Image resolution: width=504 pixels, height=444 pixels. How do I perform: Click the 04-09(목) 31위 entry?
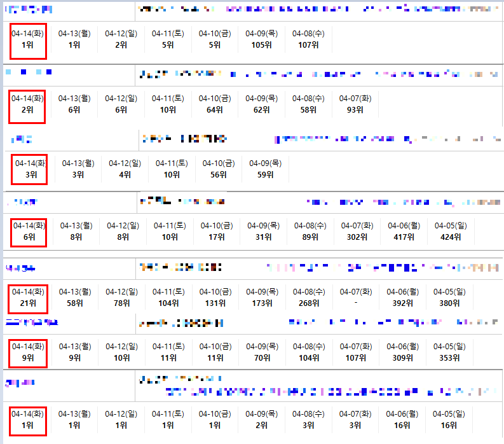[264, 232]
